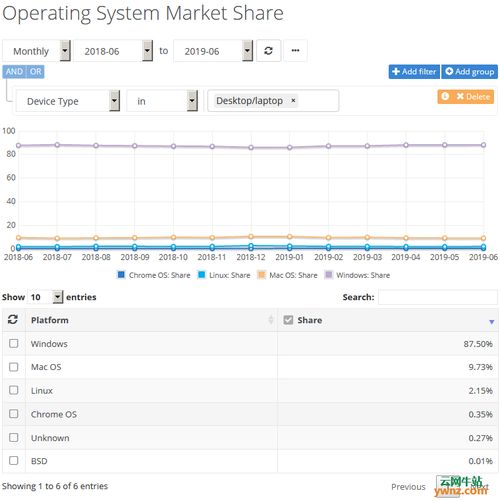The image size is (500, 501).
Task: Click the refresh chart icon button
Action: tap(268, 51)
